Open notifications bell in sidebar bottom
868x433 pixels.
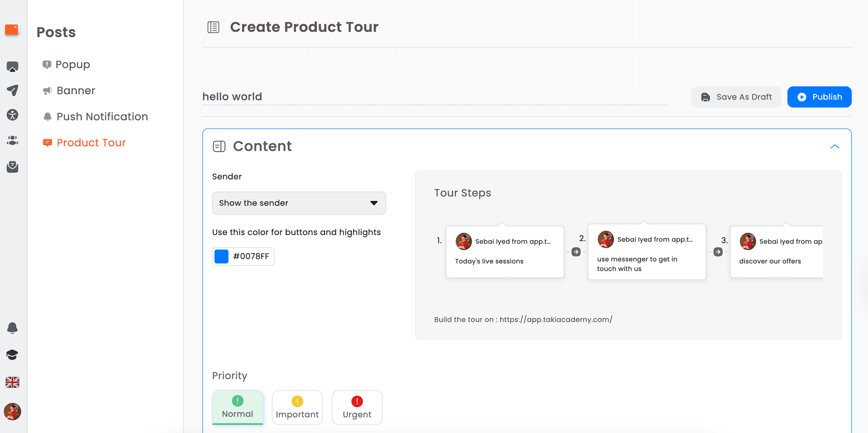pyautogui.click(x=13, y=328)
